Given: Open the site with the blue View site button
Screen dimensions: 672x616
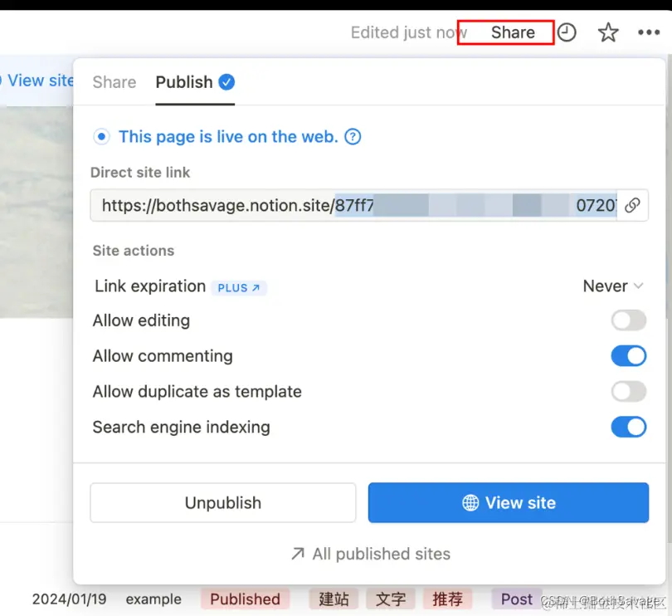Looking at the screenshot, I should pyautogui.click(x=509, y=503).
